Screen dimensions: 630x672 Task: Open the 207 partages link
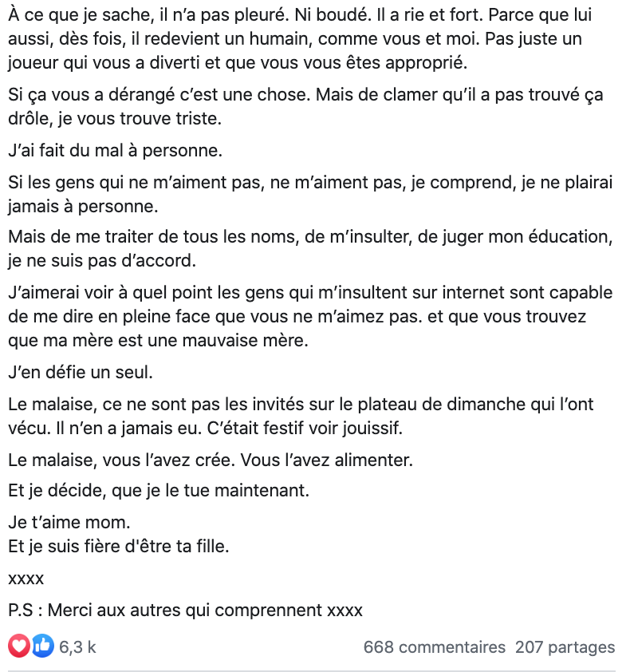point(565,646)
